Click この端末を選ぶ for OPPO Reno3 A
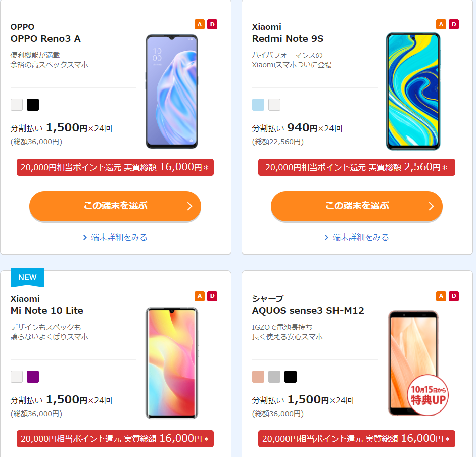Screen dimensions: 476x457 click(x=115, y=206)
